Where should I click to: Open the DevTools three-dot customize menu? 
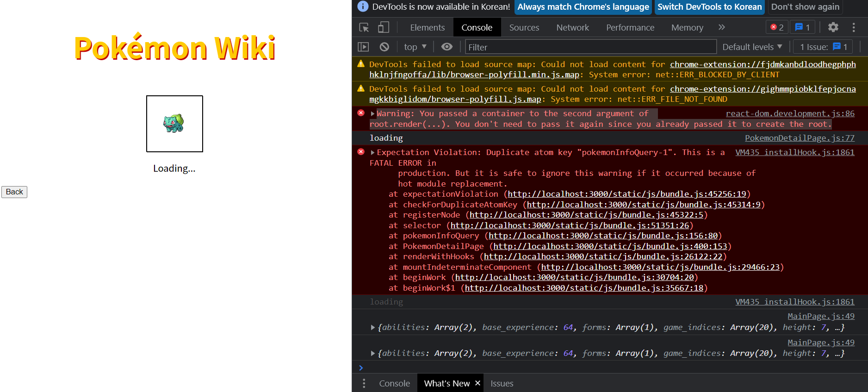854,27
